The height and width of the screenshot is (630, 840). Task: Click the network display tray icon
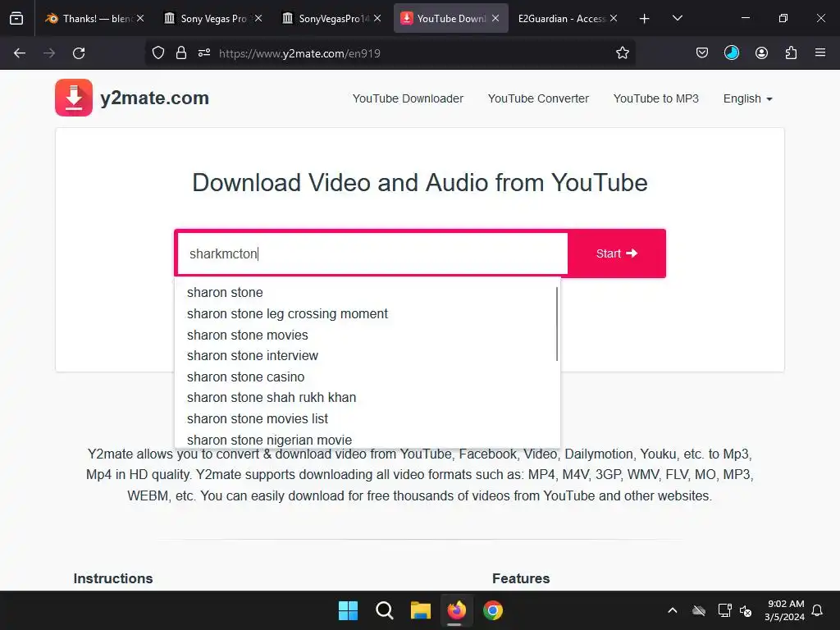tap(724, 610)
